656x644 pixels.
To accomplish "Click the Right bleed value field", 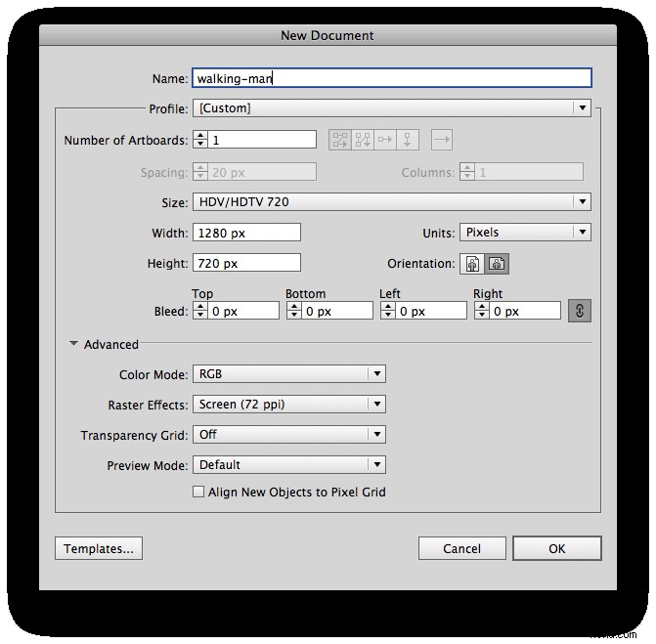I will tap(525, 311).
